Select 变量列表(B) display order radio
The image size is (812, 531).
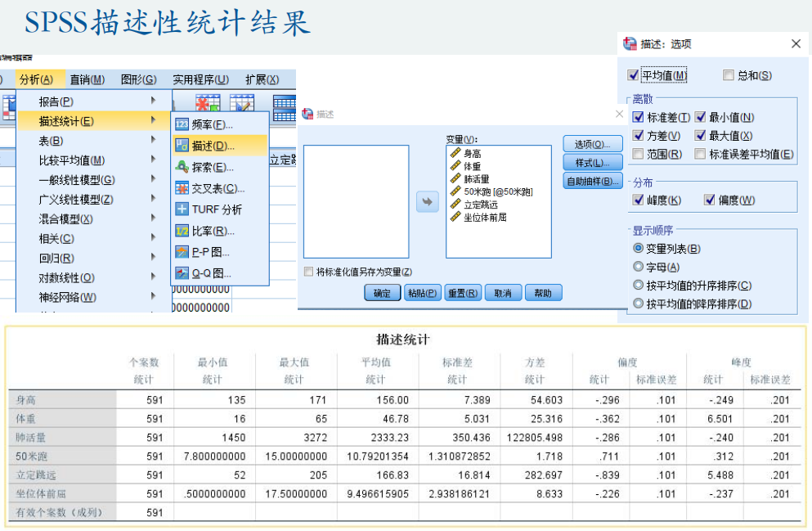click(x=638, y=248)
